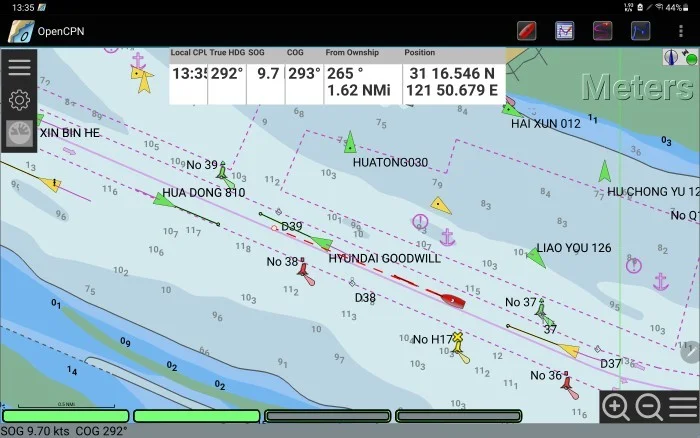700x438 pixels.
Task: Toggle the dashboard gauge button
Action: tap(19, 133)
